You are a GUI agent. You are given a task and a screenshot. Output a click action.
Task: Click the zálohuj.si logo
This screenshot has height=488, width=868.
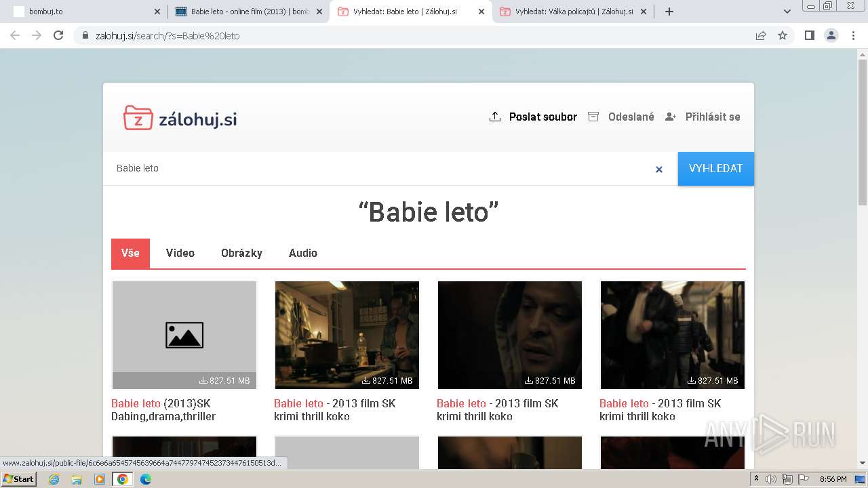(x=180, y=118)
